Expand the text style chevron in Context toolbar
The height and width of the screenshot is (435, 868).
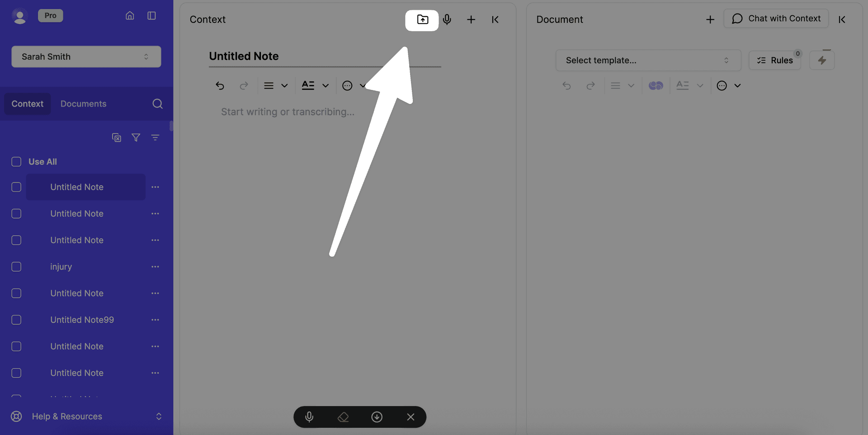[x=326, y=85]
